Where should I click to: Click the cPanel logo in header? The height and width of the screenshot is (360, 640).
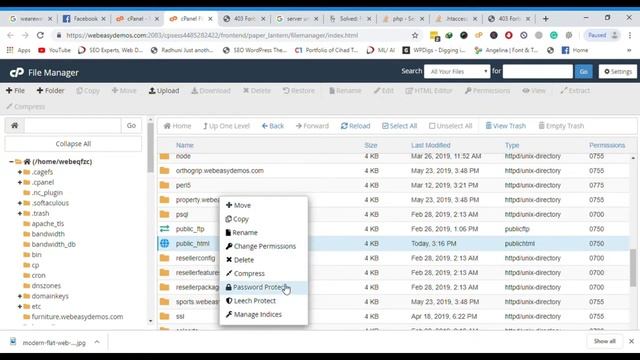tap(17, 73)
